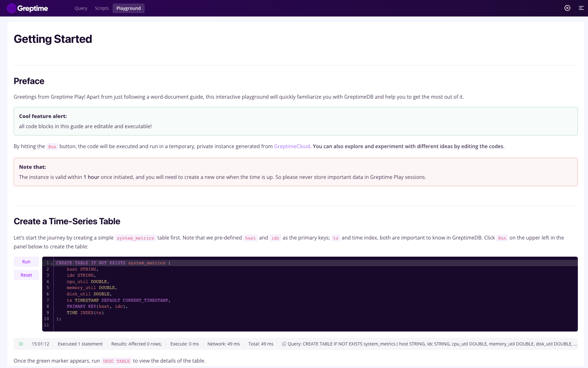Click the Greptime logo icon
Screen dimensions: 588x368
coord(11,8)
